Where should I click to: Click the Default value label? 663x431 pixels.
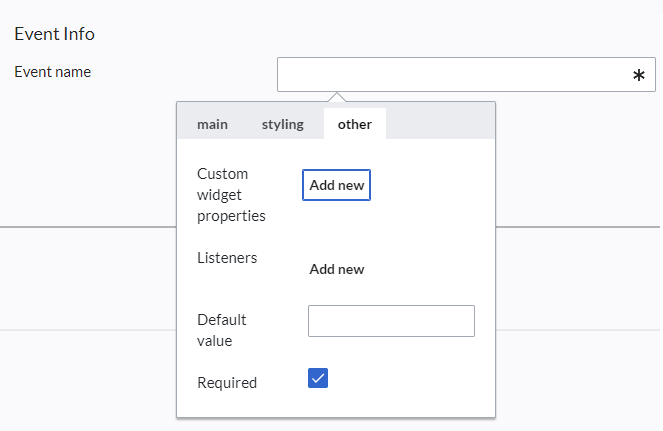pyautogui.click(x=222, y=330)
